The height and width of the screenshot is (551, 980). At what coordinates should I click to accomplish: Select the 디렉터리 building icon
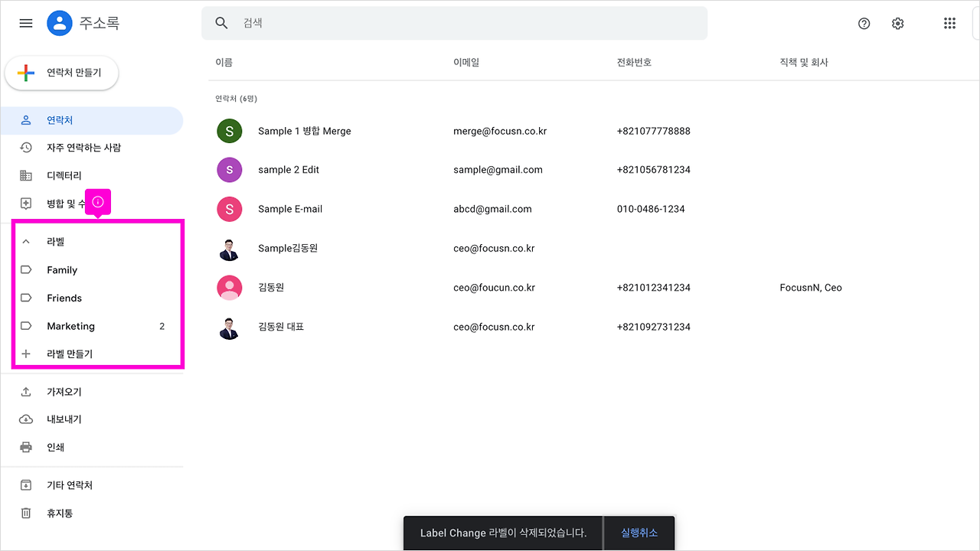pos(25,175)
